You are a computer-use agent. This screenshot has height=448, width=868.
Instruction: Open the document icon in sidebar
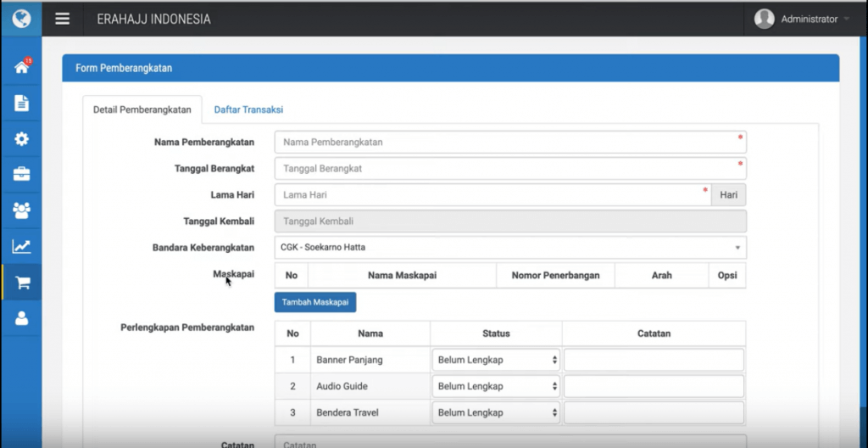point(21,104)
